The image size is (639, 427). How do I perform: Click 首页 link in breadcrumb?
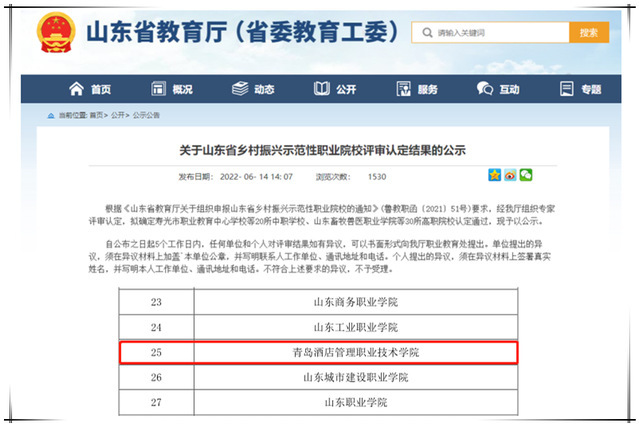(97, 115)
